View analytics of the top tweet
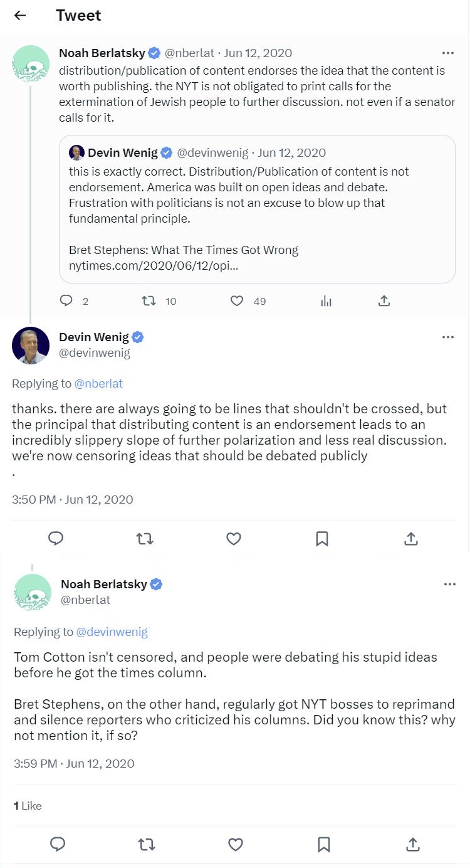The height and width of the screenshot is (868, 470). [x=326, y=301]
